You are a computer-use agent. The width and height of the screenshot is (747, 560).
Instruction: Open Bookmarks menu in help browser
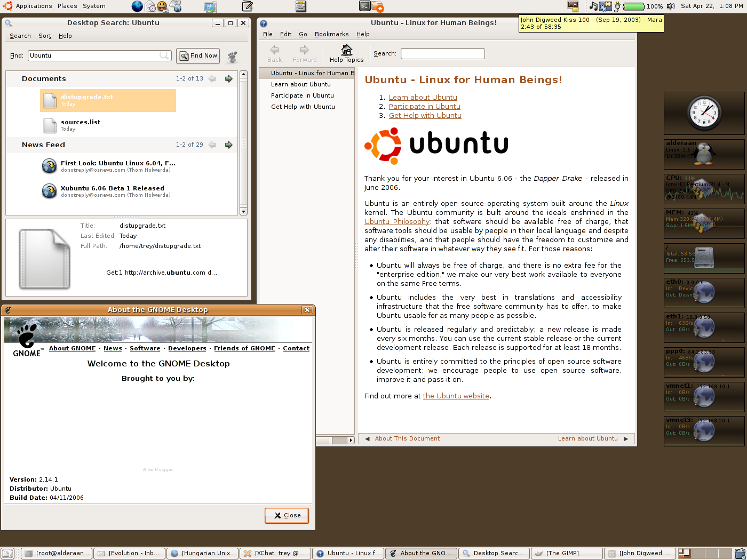coord(331,34)
